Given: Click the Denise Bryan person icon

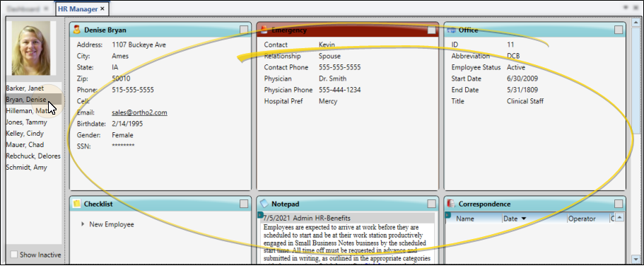Looking at the screenshot, I should [x=76, y=29].
